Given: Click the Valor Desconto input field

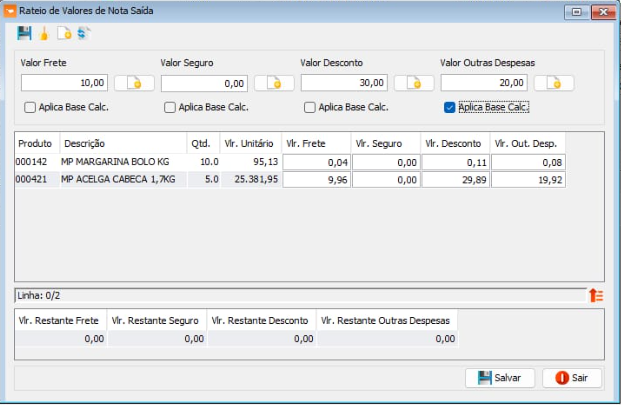Looking at the screenshot, I should click(344, 83).
